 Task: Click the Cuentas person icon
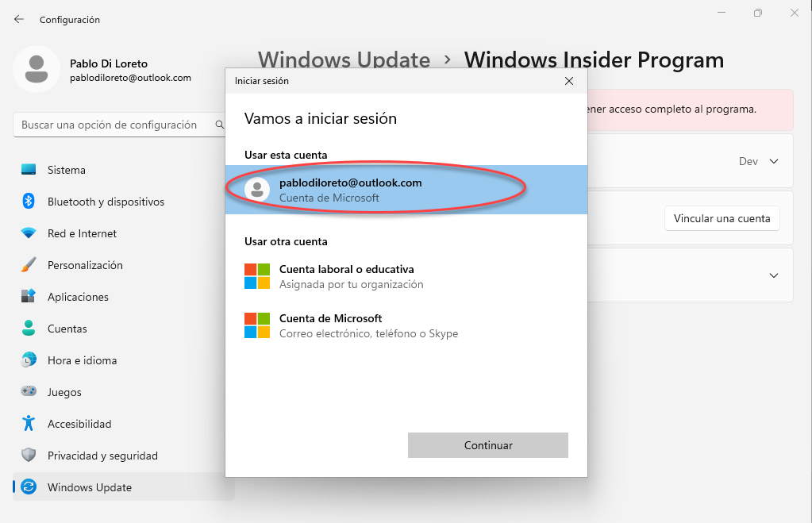tap(29, 329)
